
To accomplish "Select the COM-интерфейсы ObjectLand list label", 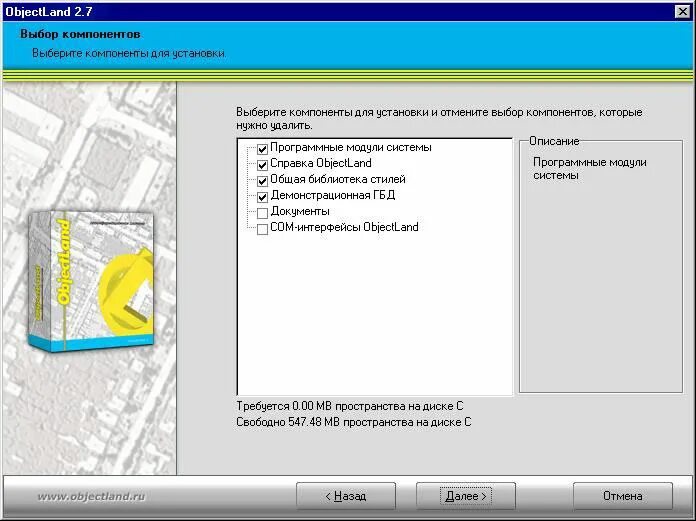I will pos(344,227).
